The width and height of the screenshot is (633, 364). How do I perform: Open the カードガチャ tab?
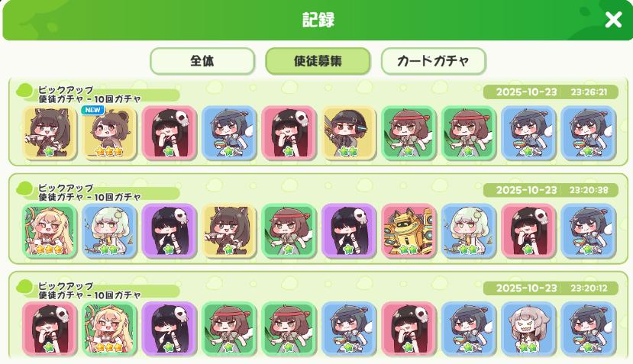click(433, 61)
